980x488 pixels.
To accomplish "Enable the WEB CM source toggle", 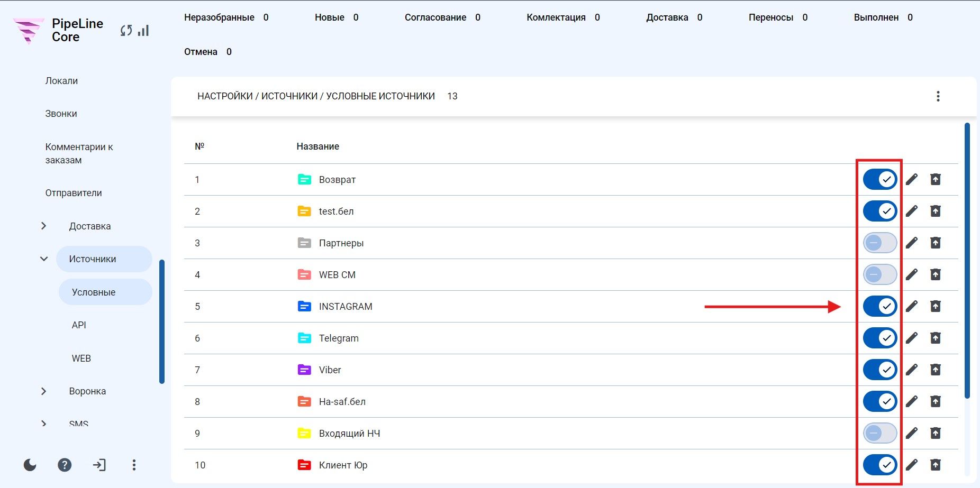I will tap(880, 275).
